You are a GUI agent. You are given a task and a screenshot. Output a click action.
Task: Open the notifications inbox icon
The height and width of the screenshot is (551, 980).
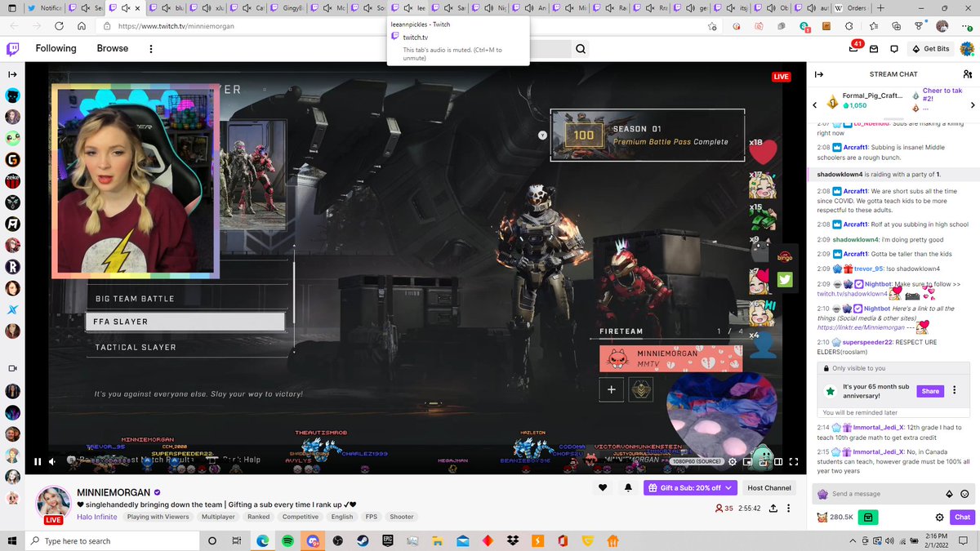873,49
